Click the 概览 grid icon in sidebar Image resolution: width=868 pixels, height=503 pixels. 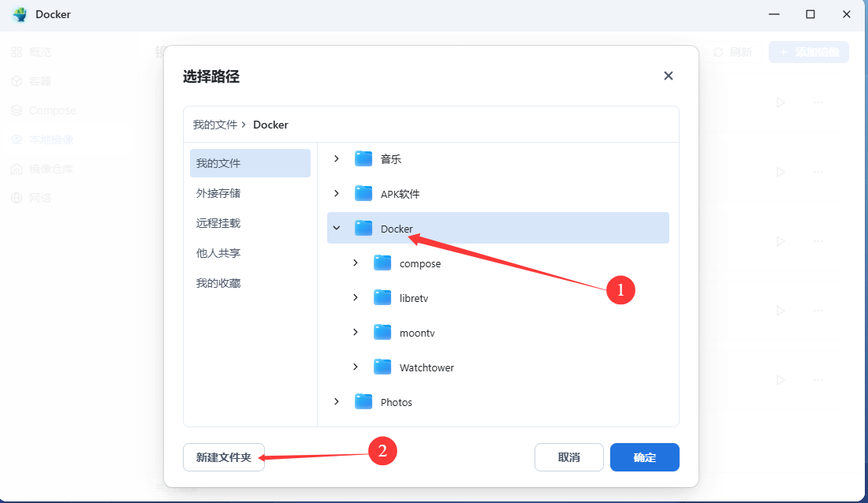[x=17, y=52]
